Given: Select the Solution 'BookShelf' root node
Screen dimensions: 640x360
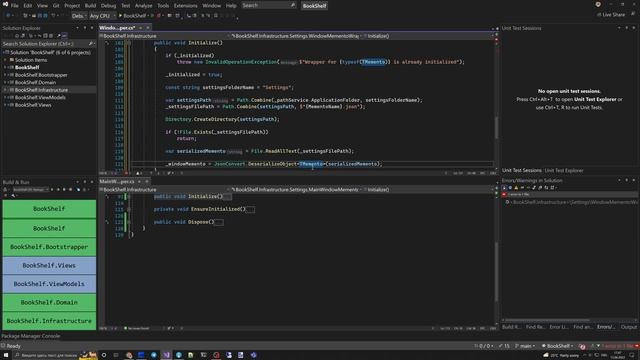Looking at the screenshot, I should 50,53.
